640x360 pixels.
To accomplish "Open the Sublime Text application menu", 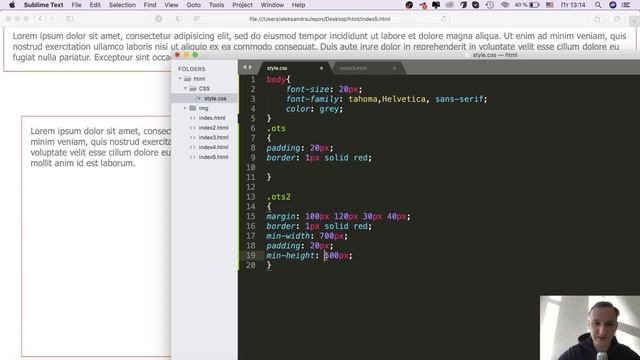I will click(x=43, y=5).
